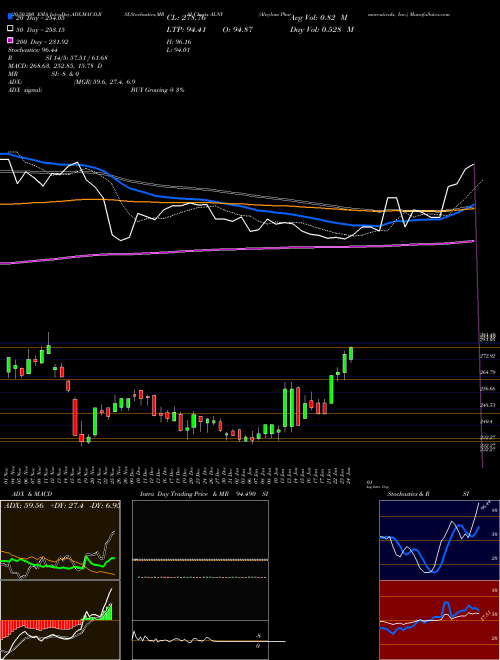Click the ADX values '59.6, 27.4, 6.9'
The image size is (500, 660).
click(114, 82)
